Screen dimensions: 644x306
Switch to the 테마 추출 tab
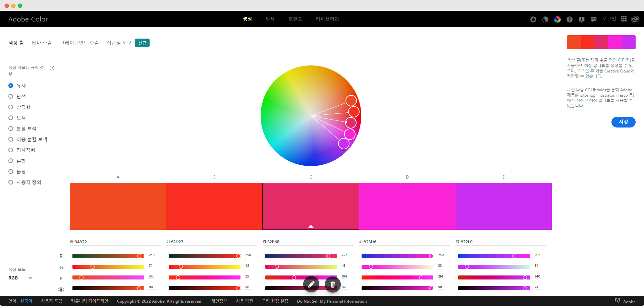(x=42, y=43)
